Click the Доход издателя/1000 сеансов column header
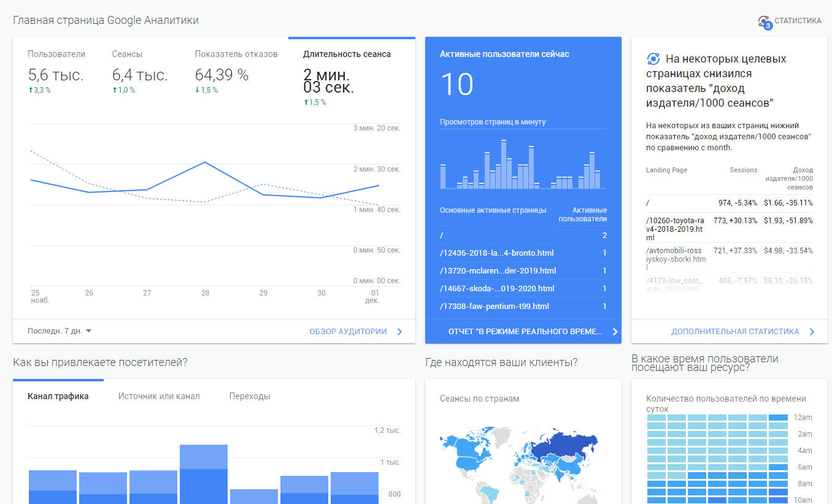Image resolution: width=832 pixels, height=504 pixels. [x=789, y=178]
